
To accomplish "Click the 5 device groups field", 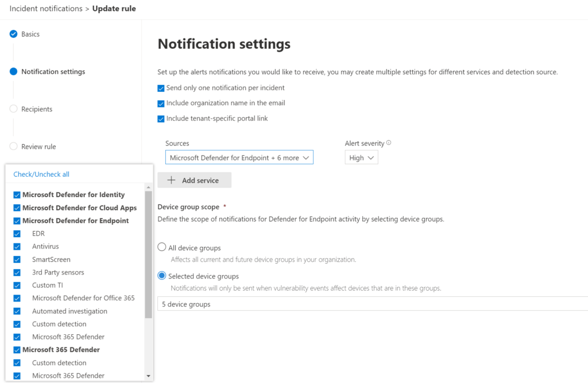I will point(373,304).
